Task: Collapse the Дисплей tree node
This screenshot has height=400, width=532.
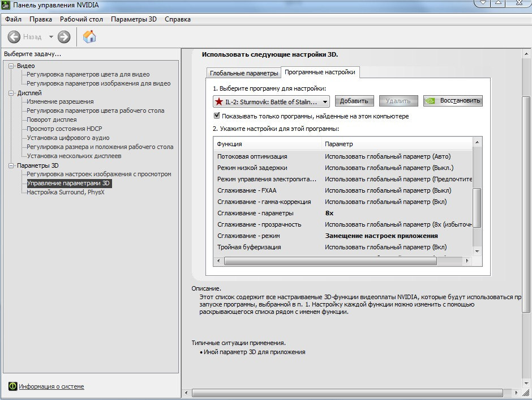Action: [x=11, y=93]
